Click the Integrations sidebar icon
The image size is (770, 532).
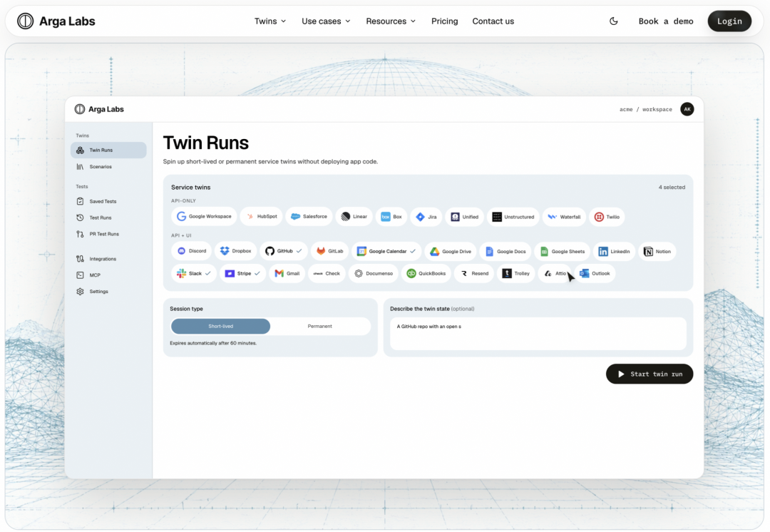[80, 259]
